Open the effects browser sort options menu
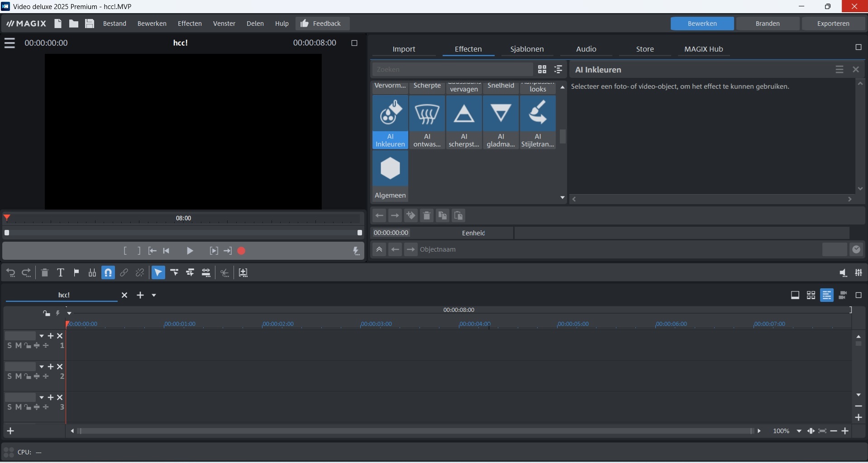Viewport: 868px width, 463px height. click(x=558, y=69)
